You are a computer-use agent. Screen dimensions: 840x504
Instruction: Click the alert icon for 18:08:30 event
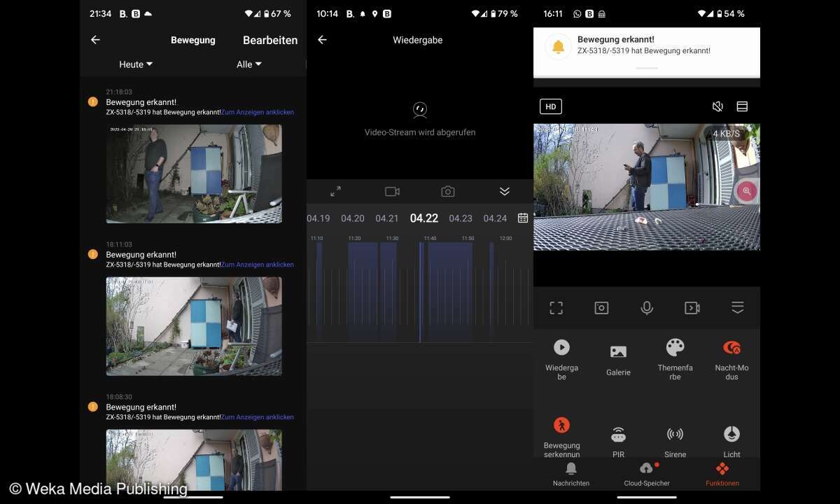pos(93,407)
